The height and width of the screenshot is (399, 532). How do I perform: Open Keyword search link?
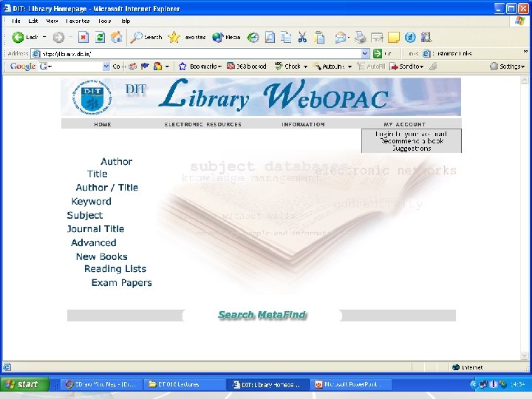[92, 202]
